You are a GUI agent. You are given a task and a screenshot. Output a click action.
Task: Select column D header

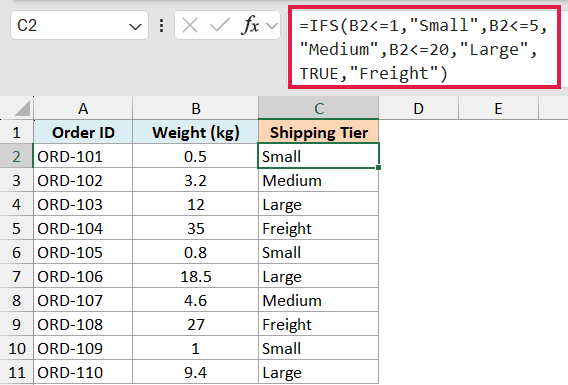point(419,108)
